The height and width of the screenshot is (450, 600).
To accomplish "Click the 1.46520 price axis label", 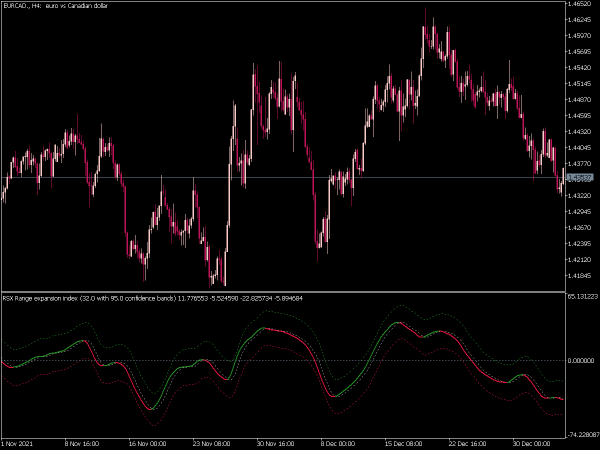I will [580, 3].
